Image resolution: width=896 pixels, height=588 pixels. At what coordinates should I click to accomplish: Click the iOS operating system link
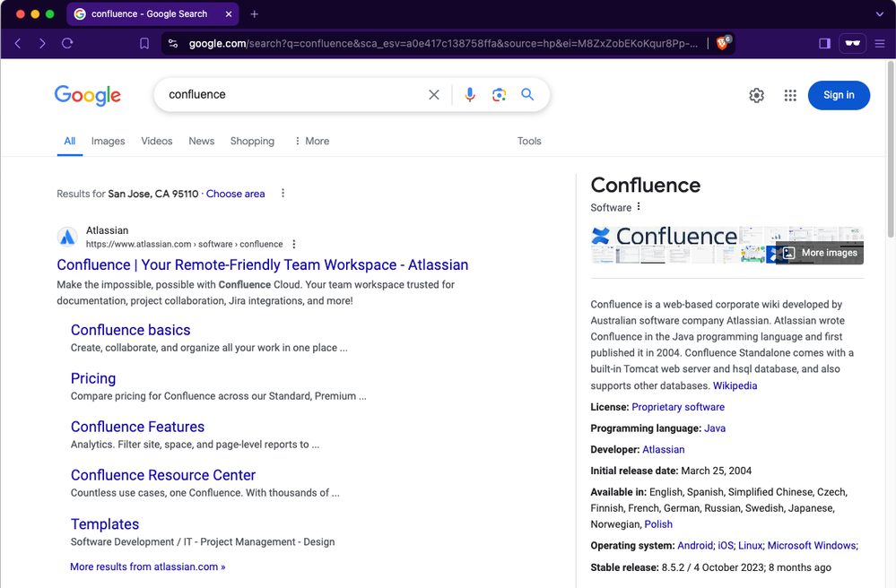point(726,545)
